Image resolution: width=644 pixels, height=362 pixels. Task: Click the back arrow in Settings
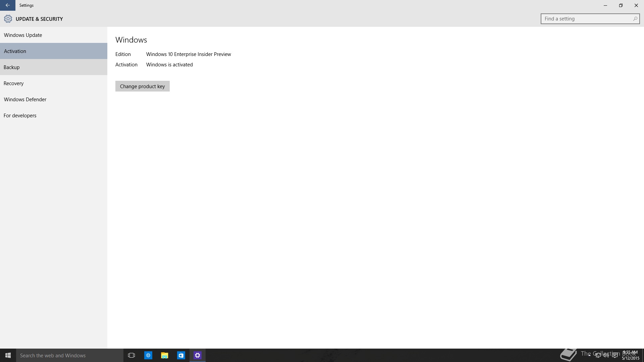[x=7, y=5]
